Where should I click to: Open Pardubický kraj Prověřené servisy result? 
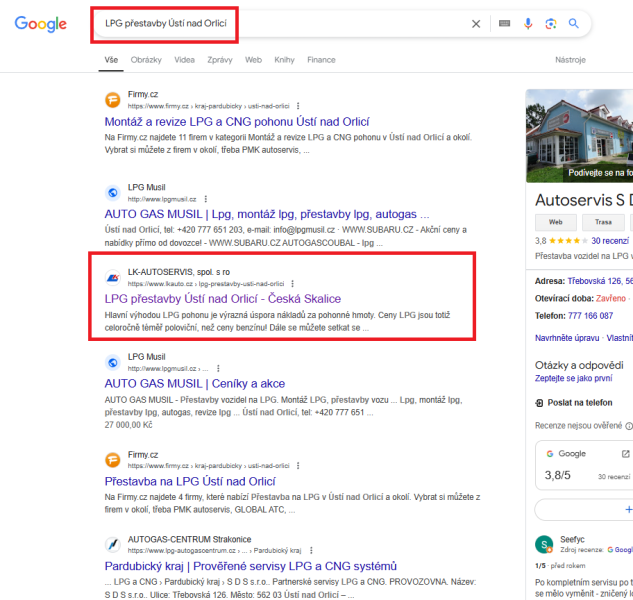tap(250, 566)
